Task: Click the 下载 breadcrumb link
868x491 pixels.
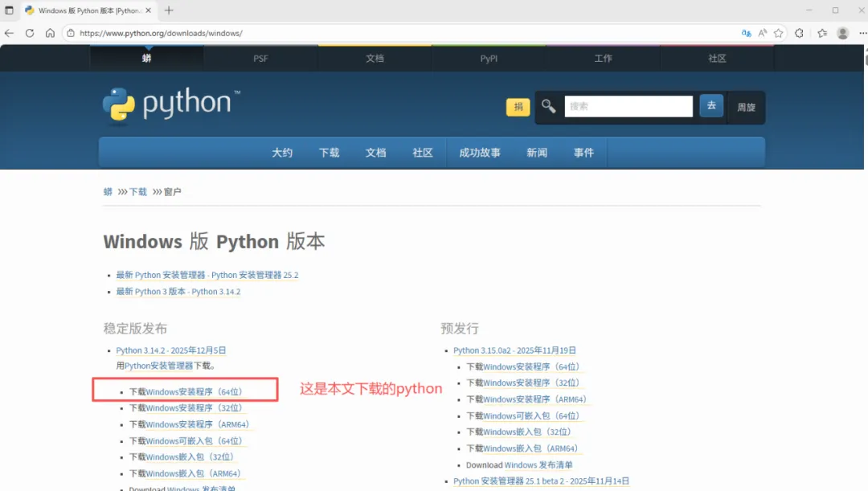Action: coord(138,191)
